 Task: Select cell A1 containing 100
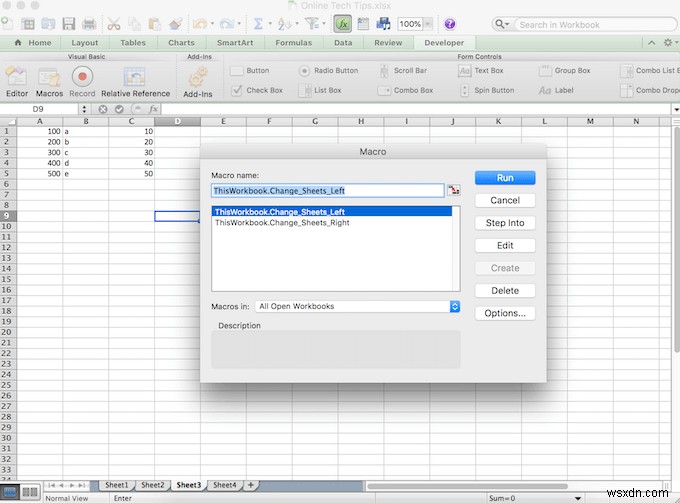40,131
